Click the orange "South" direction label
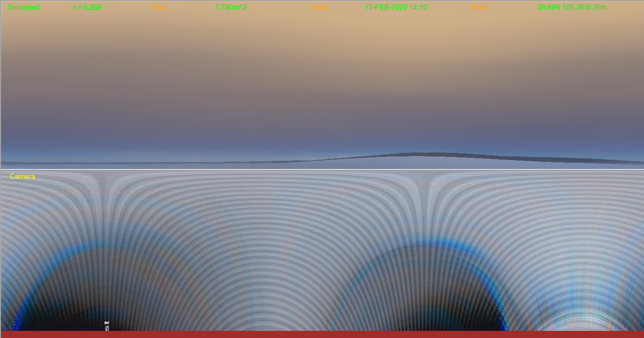Viewport: 644px width, 338px height. (319, 8)
